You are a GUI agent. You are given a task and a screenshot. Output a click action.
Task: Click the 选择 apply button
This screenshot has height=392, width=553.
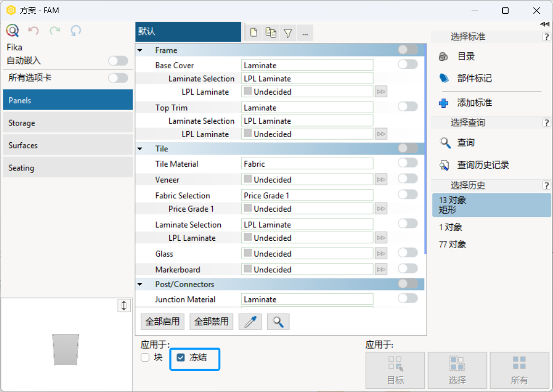click(457, 370)
